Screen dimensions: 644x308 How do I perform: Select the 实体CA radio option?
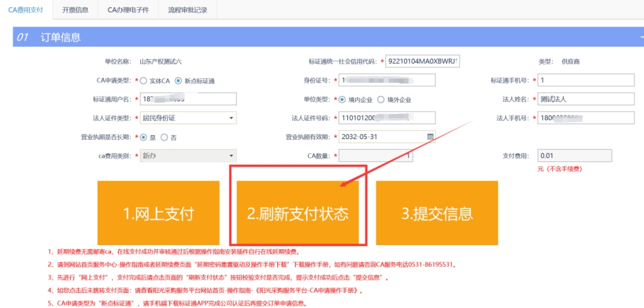144,81
